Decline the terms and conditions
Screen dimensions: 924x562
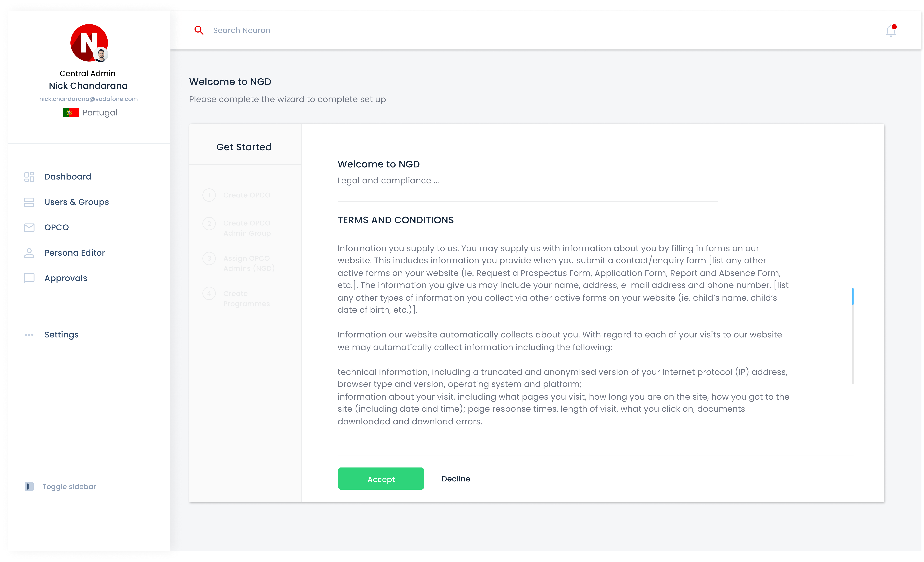pos(456,479)
